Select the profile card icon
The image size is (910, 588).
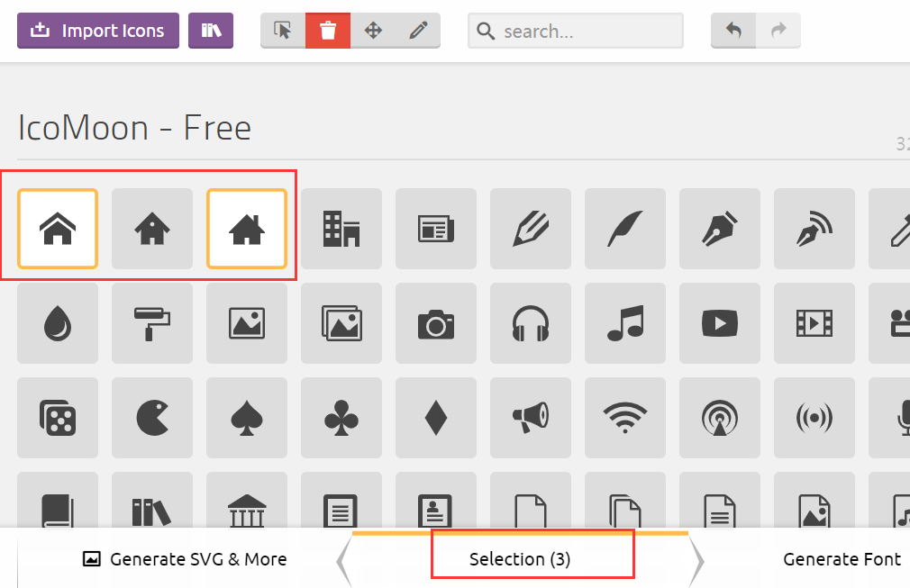[436, 500]
